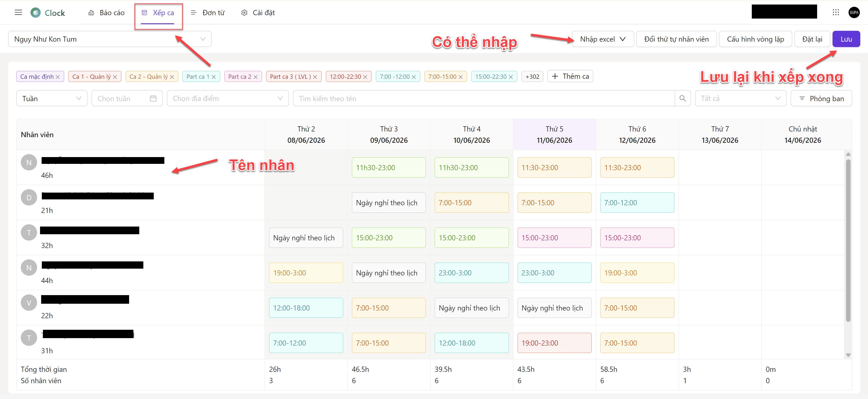Open the Tất cả filter dropdown
This screenshot has height=399, width=868.
click(x=740, y=98)
